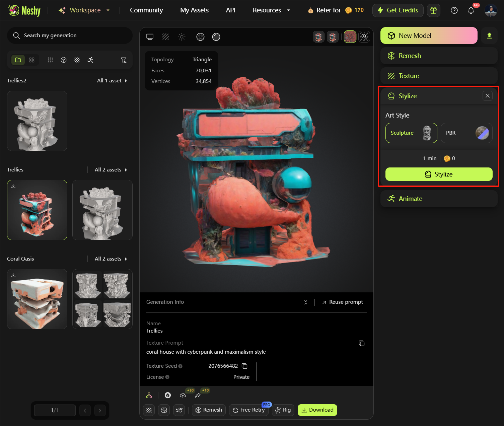Copy the texture prompt text
Viewport: 504px width, 426px height.
(362, 343)
